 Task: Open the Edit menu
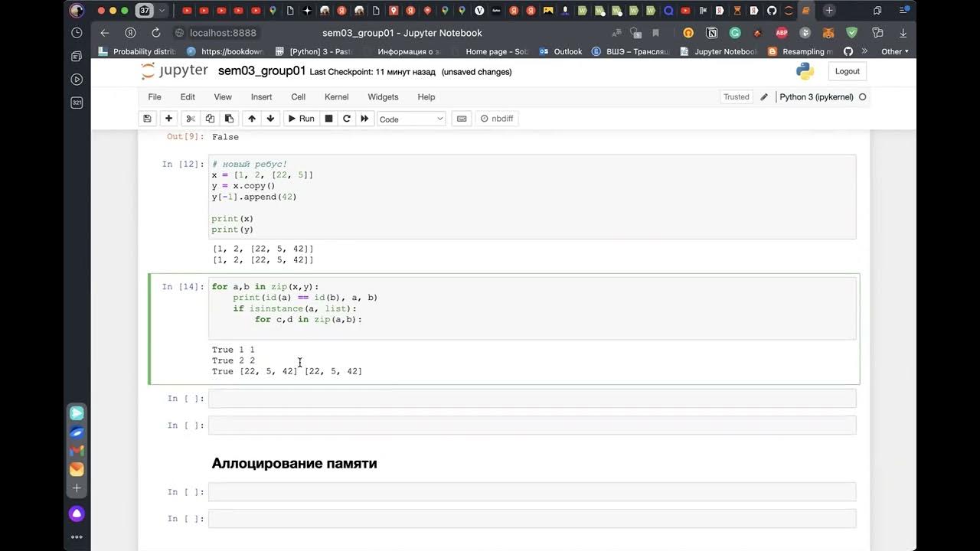(188, 97)
